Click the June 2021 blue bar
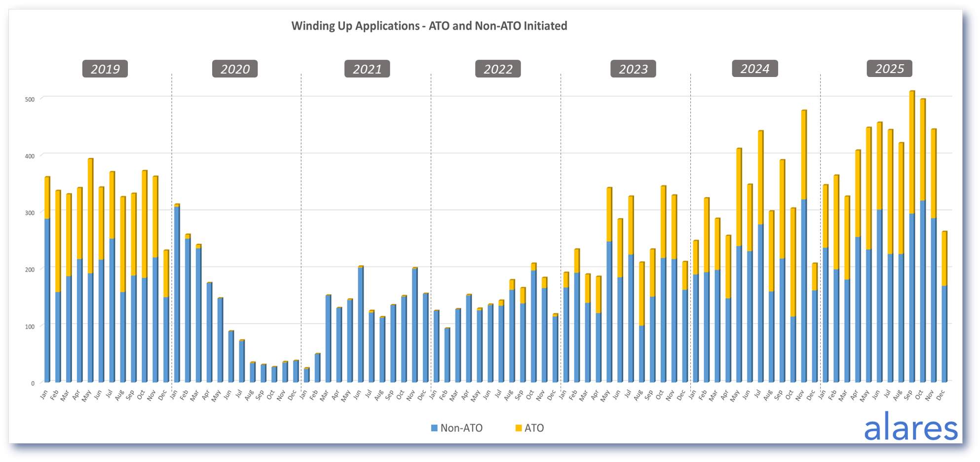The image size is (980, 462). pyautogui.click(x=361, y=325)
